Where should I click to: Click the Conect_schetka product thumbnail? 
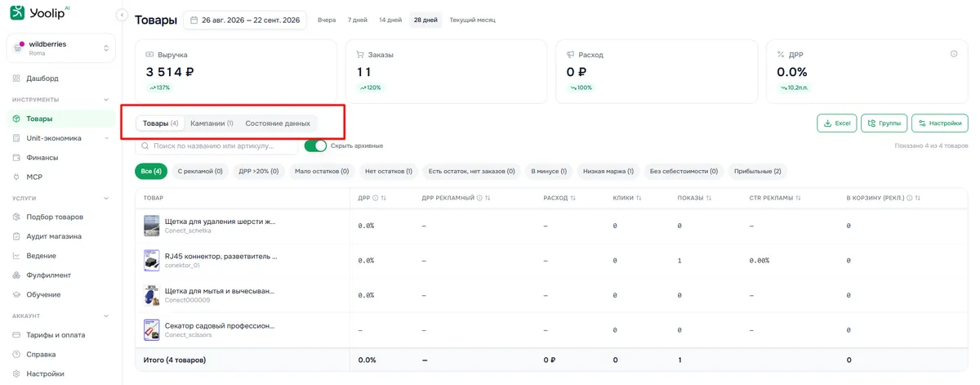[151, 226]
